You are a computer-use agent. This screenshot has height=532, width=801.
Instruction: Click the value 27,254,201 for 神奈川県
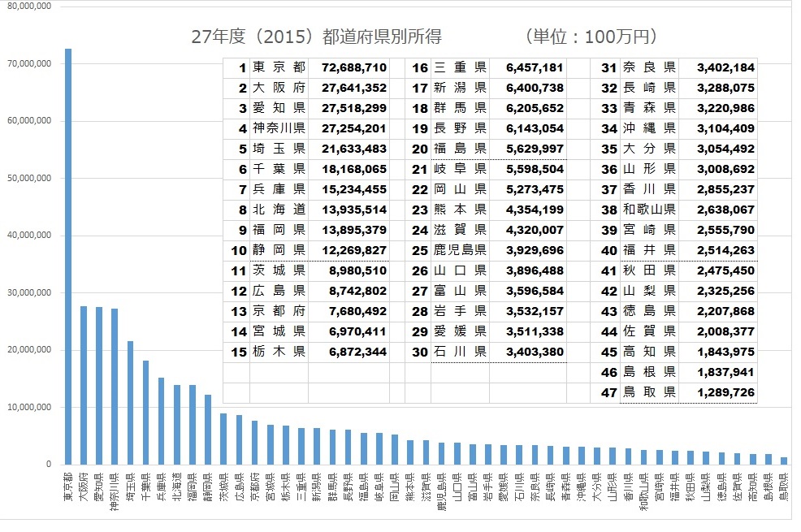354,128
